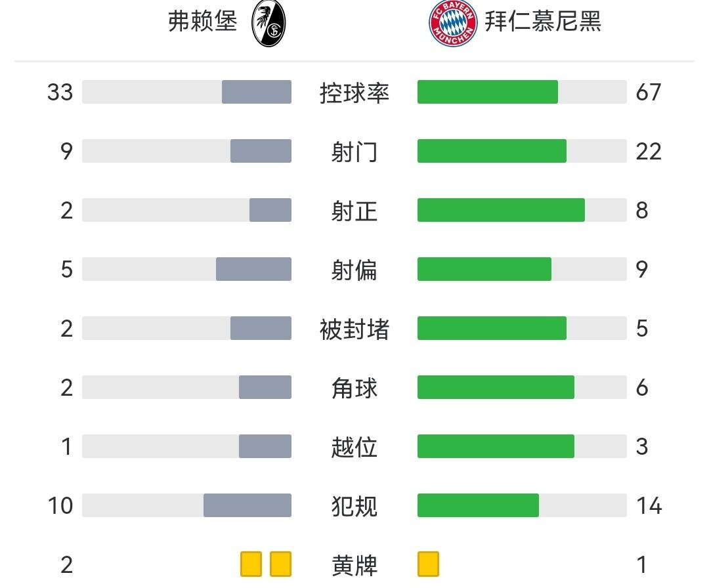The width and height of the screenshot is (709, 588).
Task: Click Bayern's shots count of 22
Action: click(x=649, y=152)
